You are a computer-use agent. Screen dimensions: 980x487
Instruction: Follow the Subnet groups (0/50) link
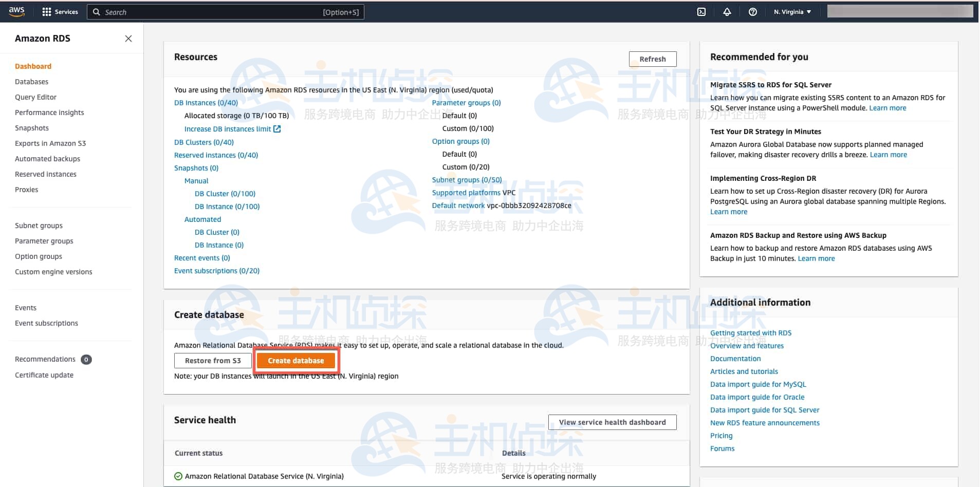467,180
